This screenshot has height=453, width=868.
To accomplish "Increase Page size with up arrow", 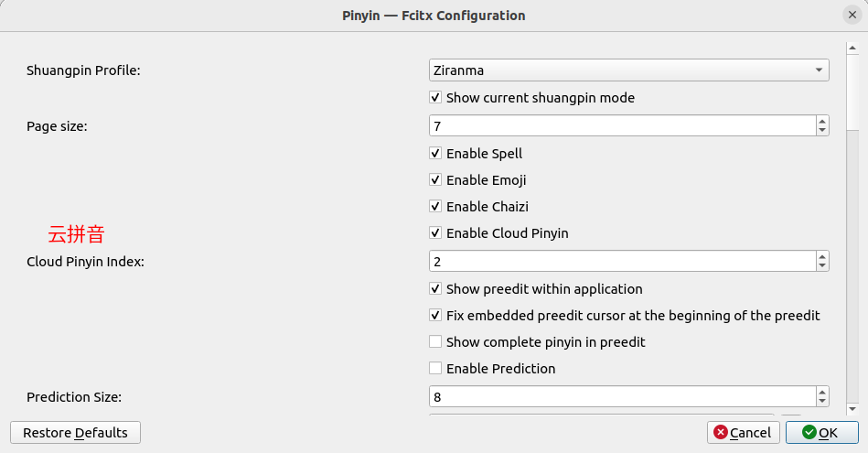I will [x=822, y=122].
